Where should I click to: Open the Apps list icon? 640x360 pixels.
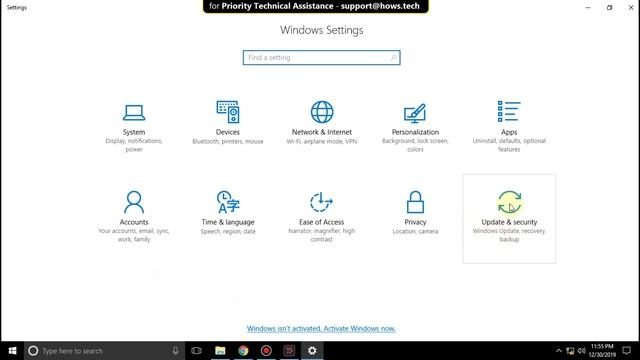(509, 111)
